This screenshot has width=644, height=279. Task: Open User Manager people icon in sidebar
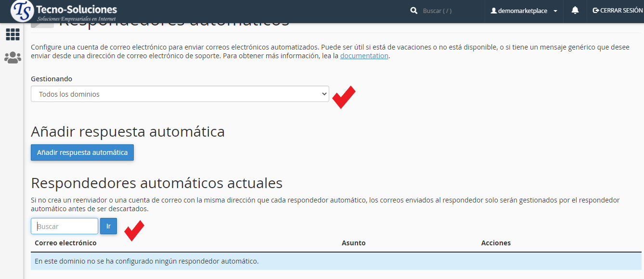[x=13, y=58]
